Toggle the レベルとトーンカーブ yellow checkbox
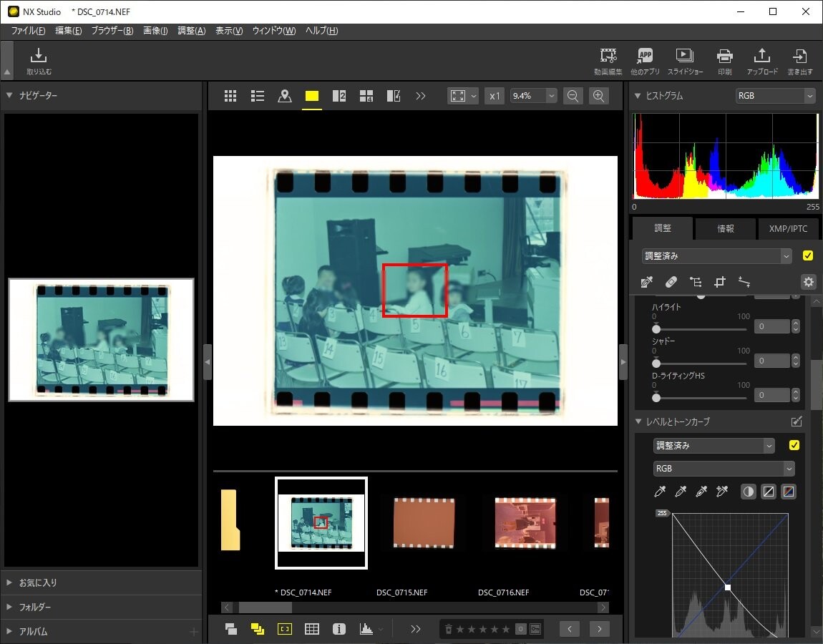 click(x=794, y=445)
